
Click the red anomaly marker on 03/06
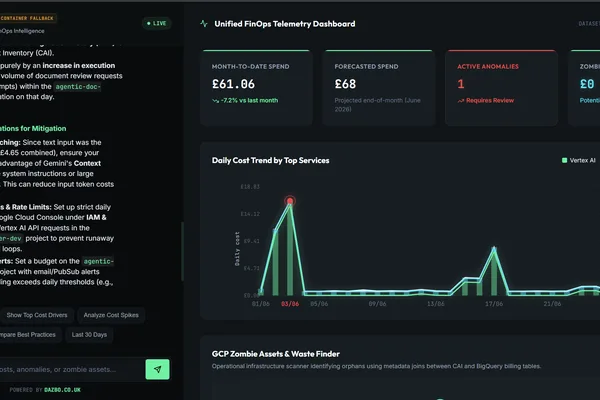(x=290, y=201)
